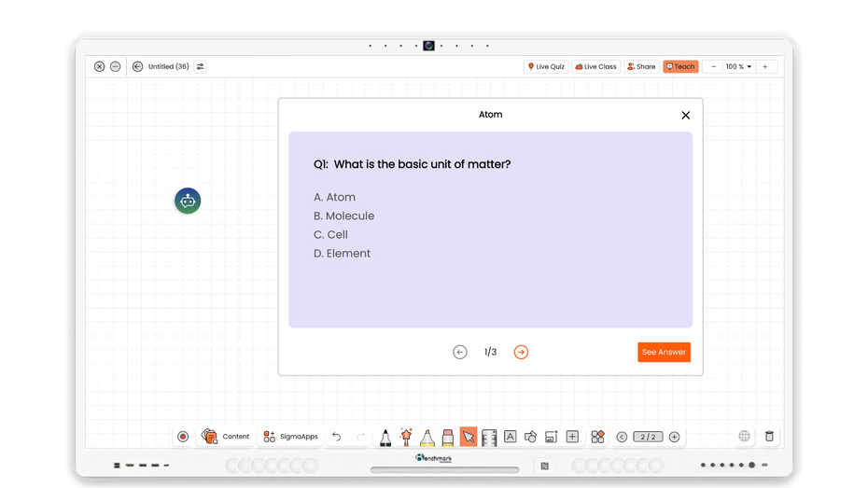
Task: Undo the last action
Action: [337, 437]
